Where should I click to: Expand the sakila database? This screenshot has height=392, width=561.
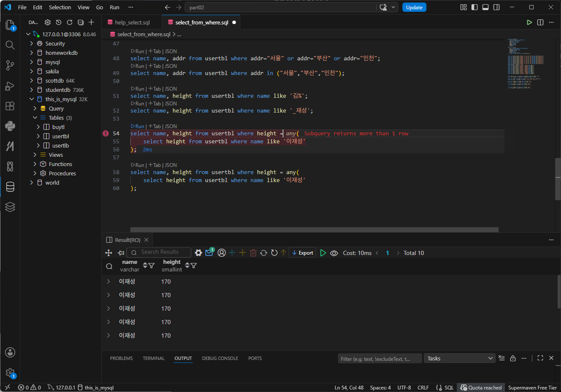click(x=32, y=71)
